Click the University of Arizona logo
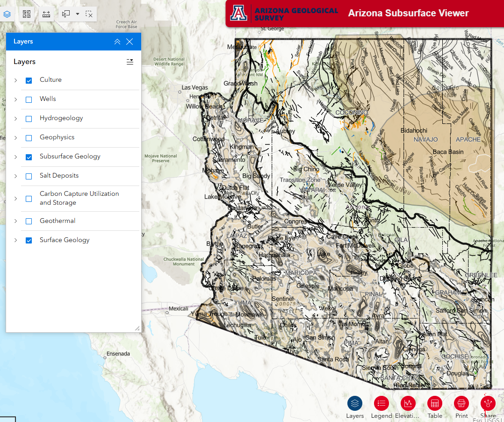The width and height of the screenshot is (504, 422). (x=239, y=14)
